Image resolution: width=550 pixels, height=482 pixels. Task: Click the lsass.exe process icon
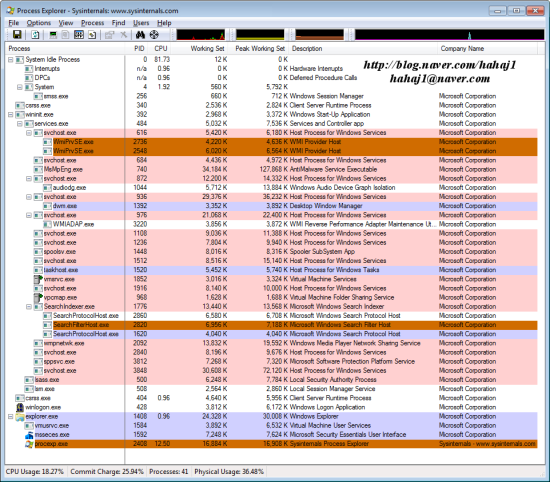pos(29,380)
